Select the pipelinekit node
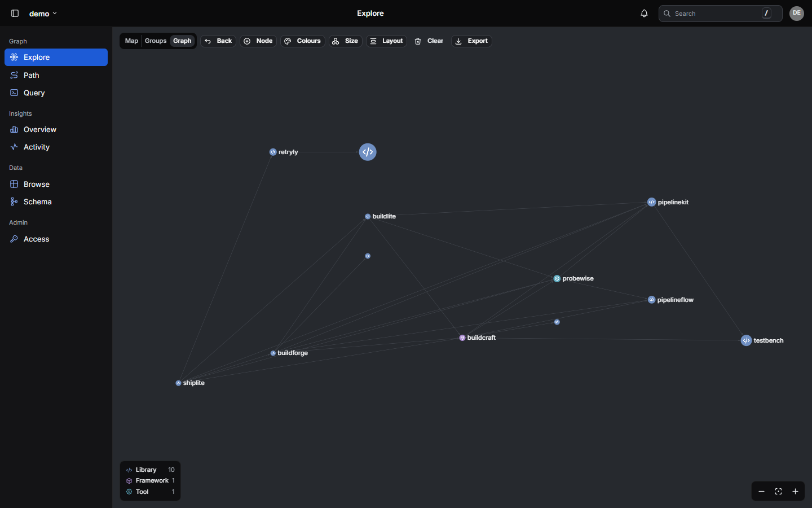The image size is (812, 508). pyautogui.click(x=651, y=202)
